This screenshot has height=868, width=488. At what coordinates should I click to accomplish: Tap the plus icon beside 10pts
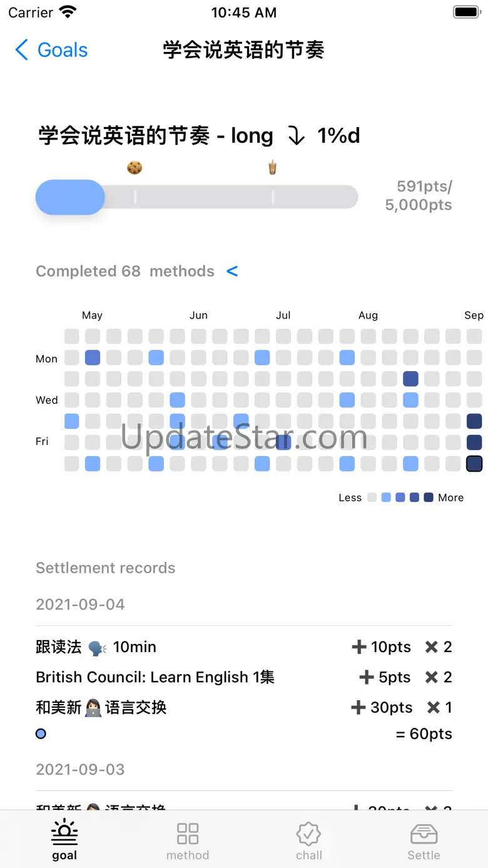tap(358, 646)
